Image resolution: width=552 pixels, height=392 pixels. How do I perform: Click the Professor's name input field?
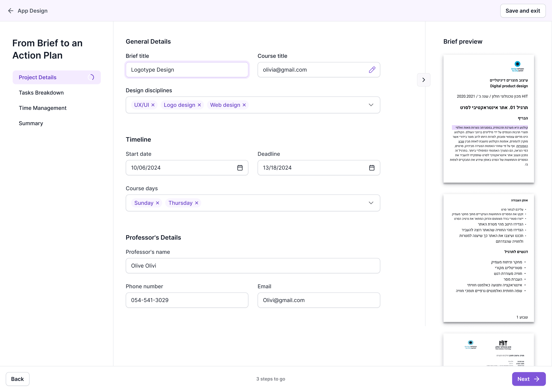click(x=253, y=266)
